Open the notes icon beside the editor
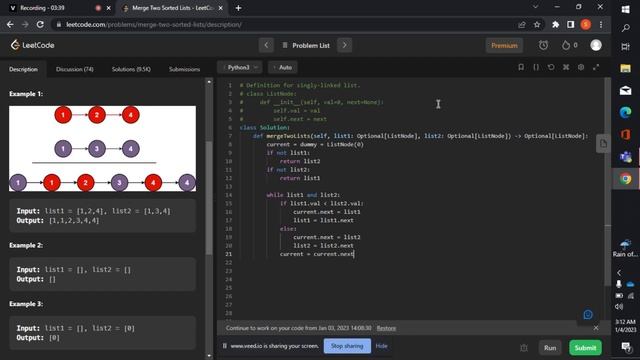The height and width of the screenshot is (360, 640). (603, 143)
